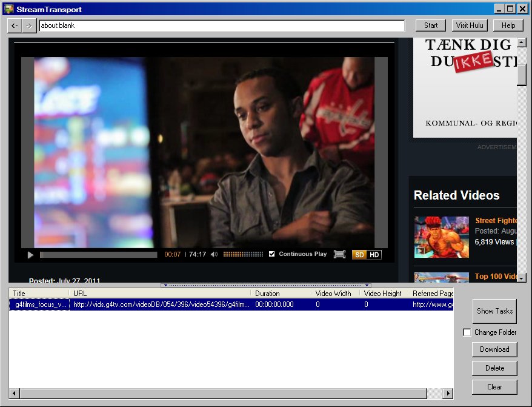
Task: Click the 74:17 total time label
Action: click(198, 255)
